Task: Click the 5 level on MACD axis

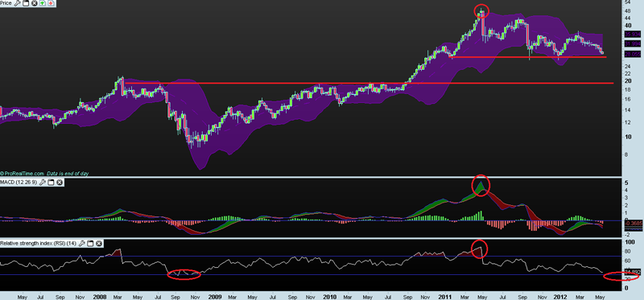Action: pyautogui.click(x=626, y=183)
